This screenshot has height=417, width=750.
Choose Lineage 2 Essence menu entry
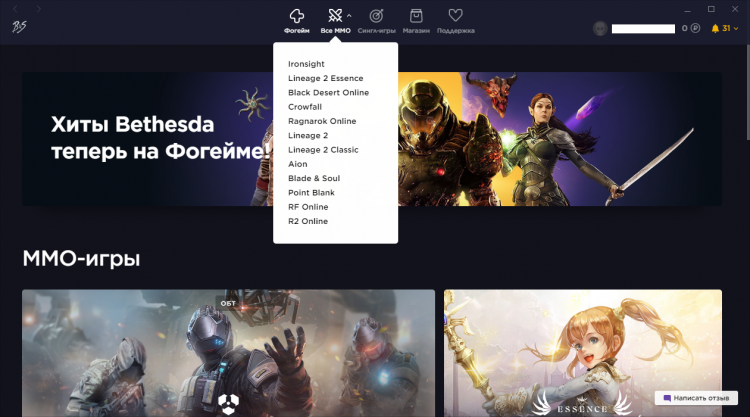tap(325, 78)
